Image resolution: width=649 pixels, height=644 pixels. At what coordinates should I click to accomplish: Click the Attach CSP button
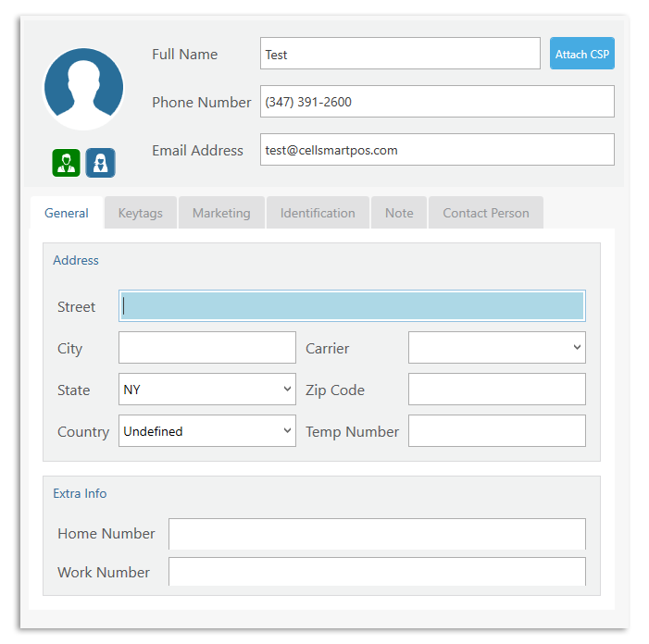[582, 54]
